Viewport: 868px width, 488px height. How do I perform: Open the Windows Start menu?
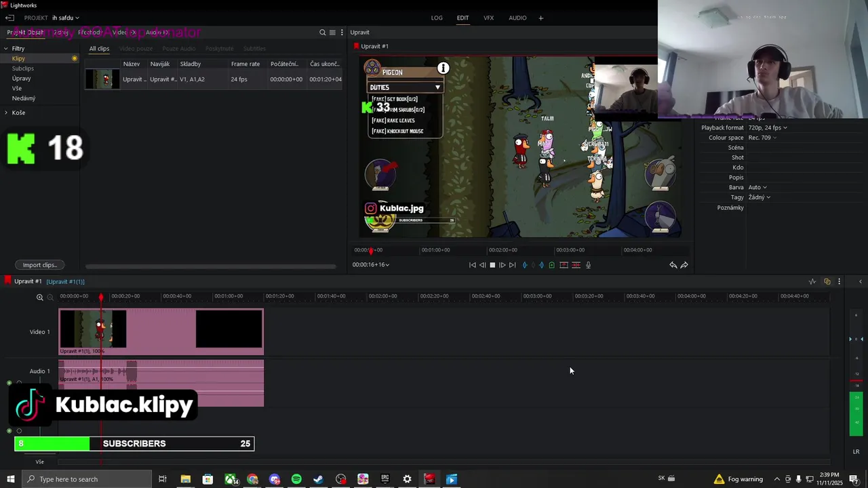[x=10, y=479]
